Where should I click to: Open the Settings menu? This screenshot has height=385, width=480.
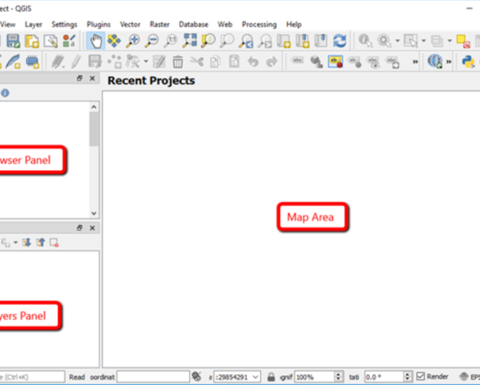[x=64, y=24]
